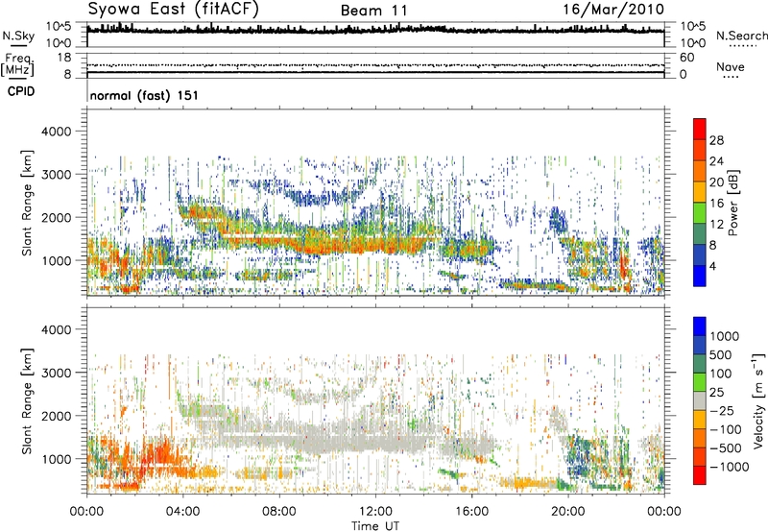Screen dimensions: 768x532
Task: Click the "Time UT" axis title
Action: click(375, 526)
